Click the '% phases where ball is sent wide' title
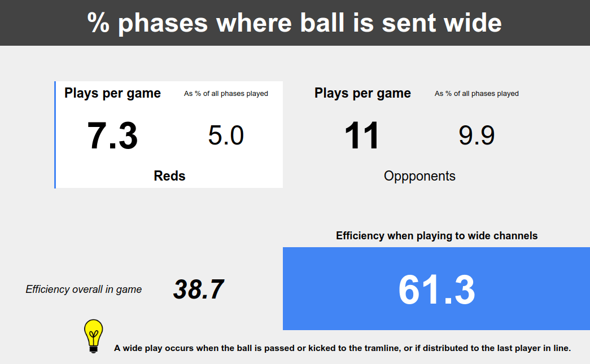590x364 pixels. pyautogui.click(x=295, y=23)
